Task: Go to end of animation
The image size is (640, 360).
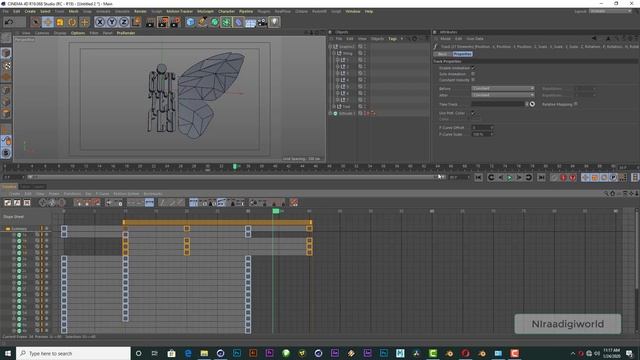Action: click(x=541, y=177)
